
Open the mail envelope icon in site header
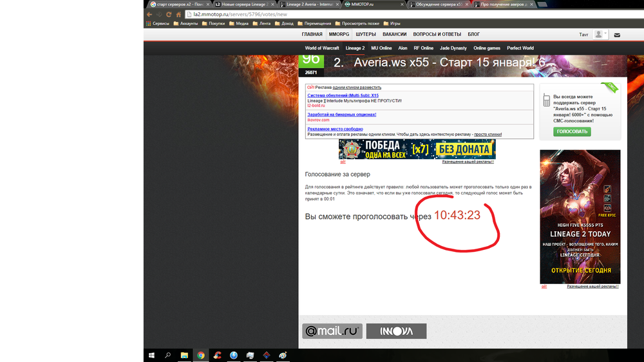click(x=617, y=35)
